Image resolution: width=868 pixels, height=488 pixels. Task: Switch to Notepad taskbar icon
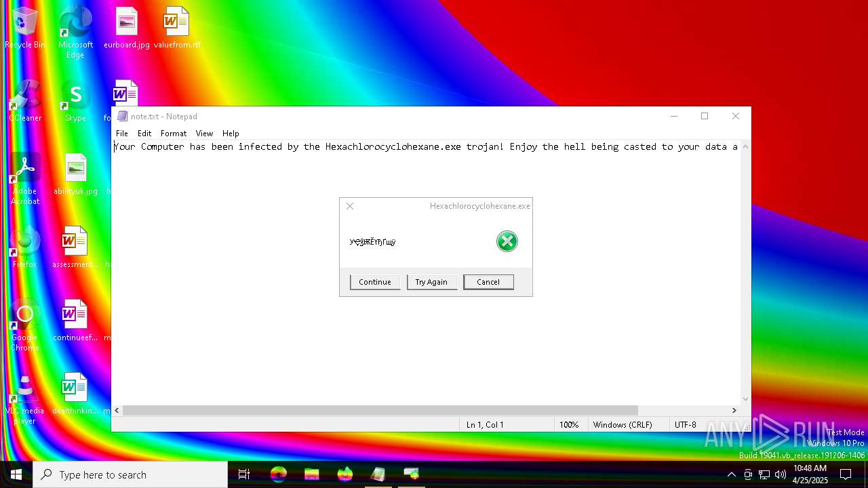tap(378, 474)
